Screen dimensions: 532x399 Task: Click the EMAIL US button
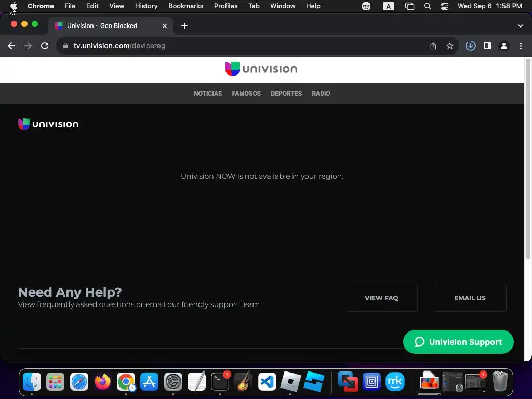coord(470,298)
